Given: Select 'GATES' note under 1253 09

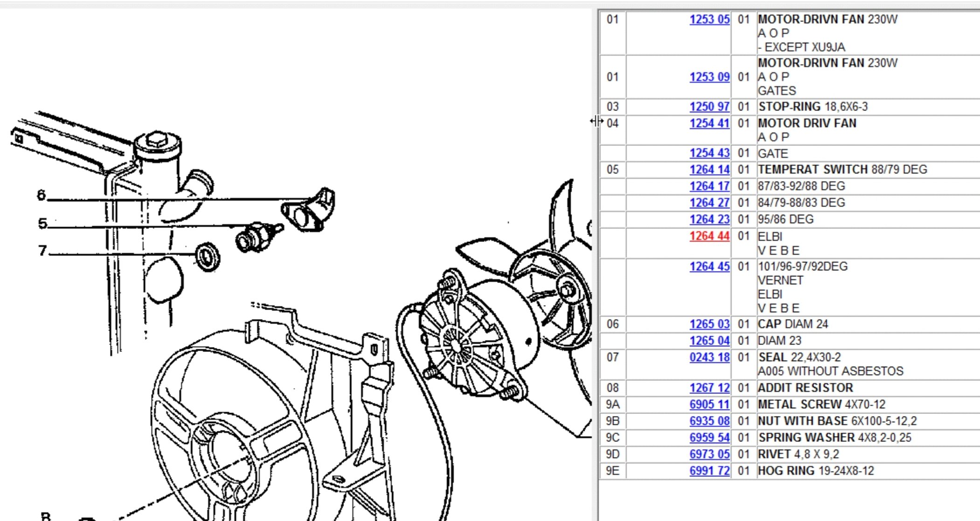Looking at the screenshot, I should [x=777, y=91].
